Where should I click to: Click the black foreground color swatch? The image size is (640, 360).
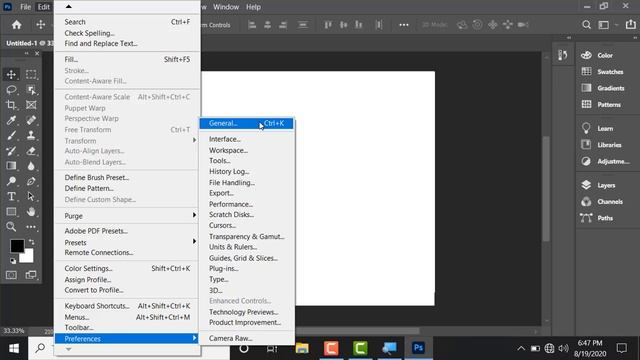point(16,245)
